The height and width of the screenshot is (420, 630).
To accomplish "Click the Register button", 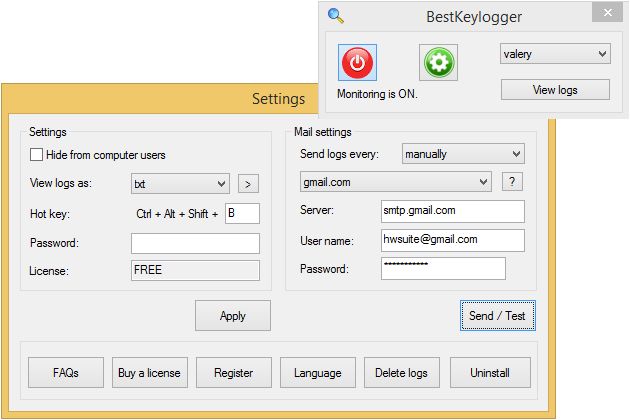I will click(234, 373).
